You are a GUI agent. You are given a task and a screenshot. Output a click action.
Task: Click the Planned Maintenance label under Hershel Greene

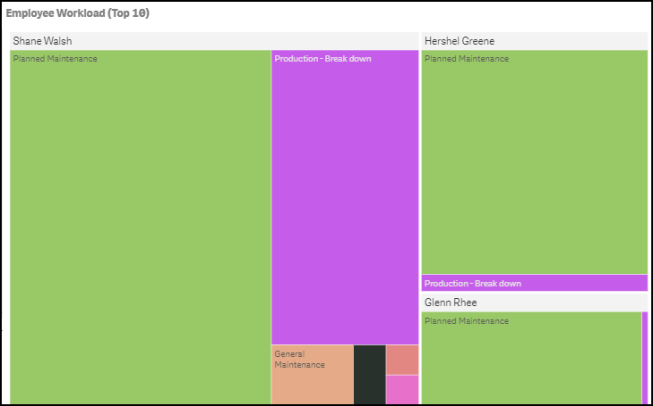466,59
